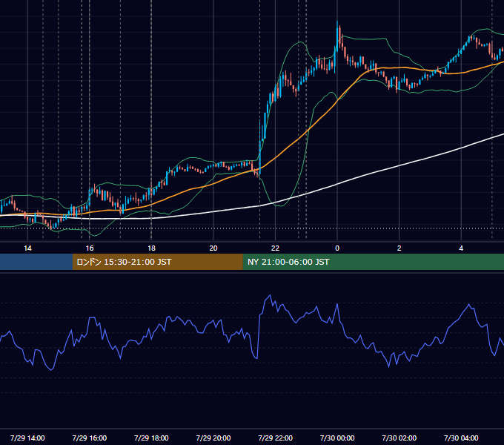Click the 7/29 18:00 time label
Screen dimensions: 504x445
coord(151,438)
